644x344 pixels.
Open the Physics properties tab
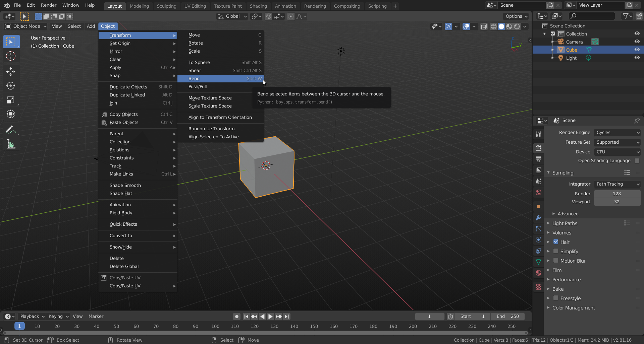point(538,240)
